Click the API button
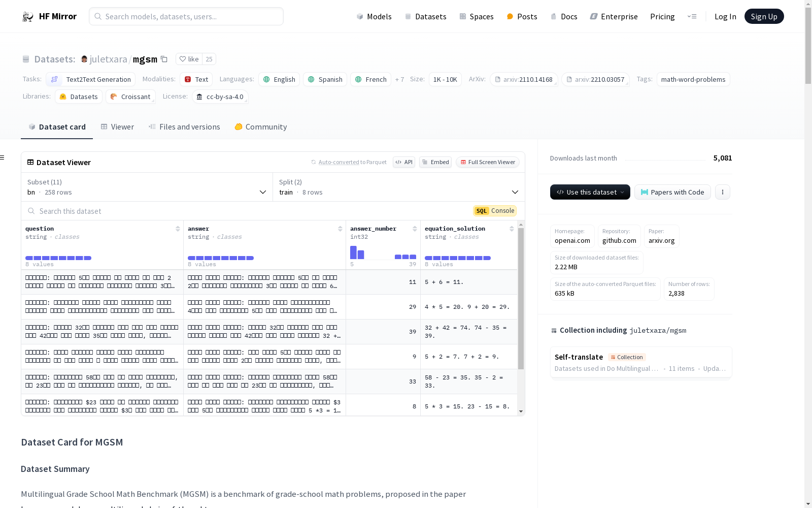Screen dimensions: 812x508 404,162
